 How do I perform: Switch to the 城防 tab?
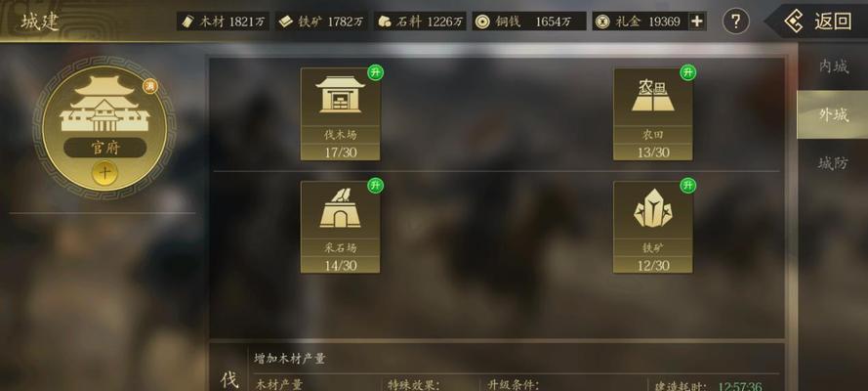(x=833, y=163)
